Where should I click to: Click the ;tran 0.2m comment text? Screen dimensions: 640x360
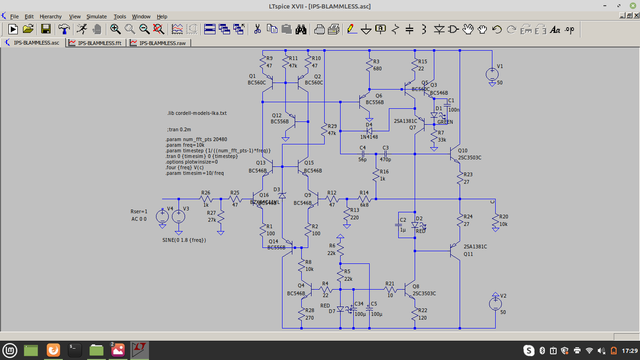pos(179,129)
